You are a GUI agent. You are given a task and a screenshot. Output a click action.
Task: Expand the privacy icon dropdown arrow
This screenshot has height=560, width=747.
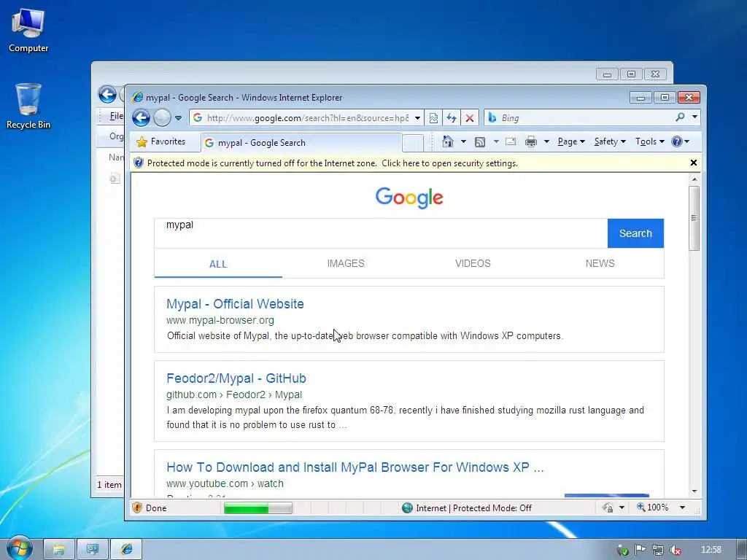tap(622, 507)
